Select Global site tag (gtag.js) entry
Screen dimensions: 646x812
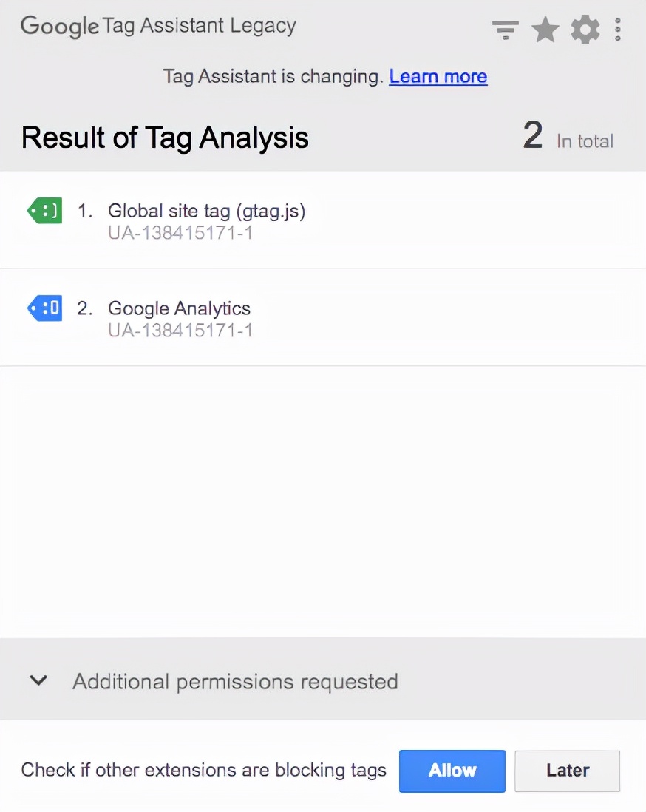click(x=323, y=220)
